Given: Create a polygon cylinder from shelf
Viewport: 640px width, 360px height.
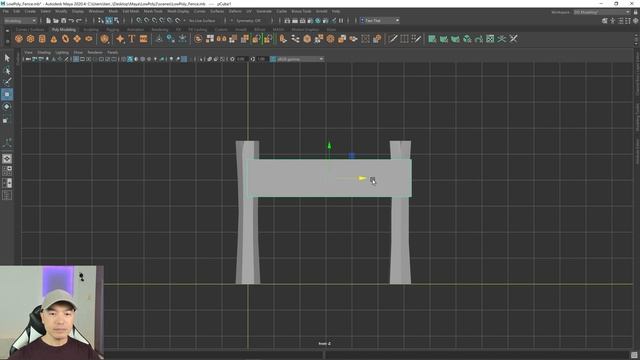Looking at the screenshot, I should click(42, 39).
